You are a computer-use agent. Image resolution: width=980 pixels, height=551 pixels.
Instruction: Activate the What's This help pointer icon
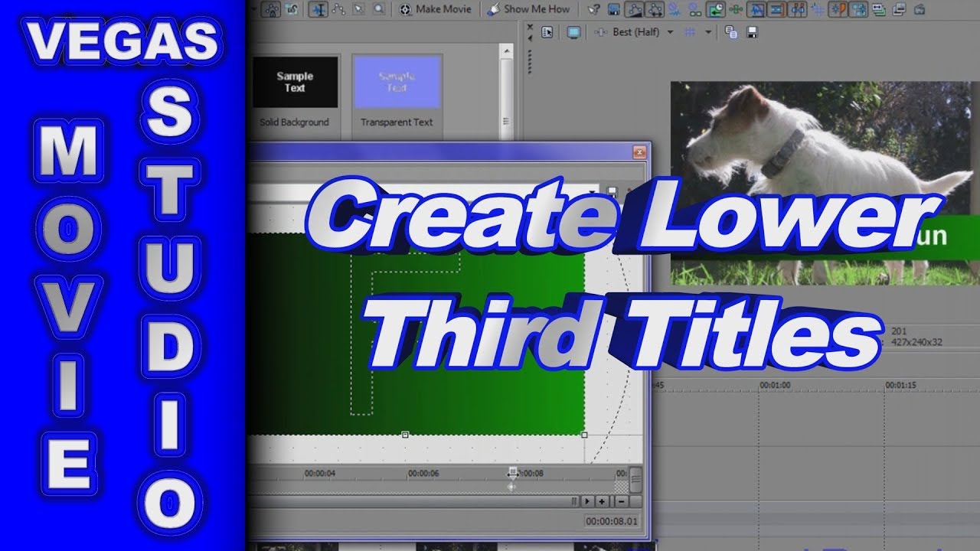(x=593, y=9)
